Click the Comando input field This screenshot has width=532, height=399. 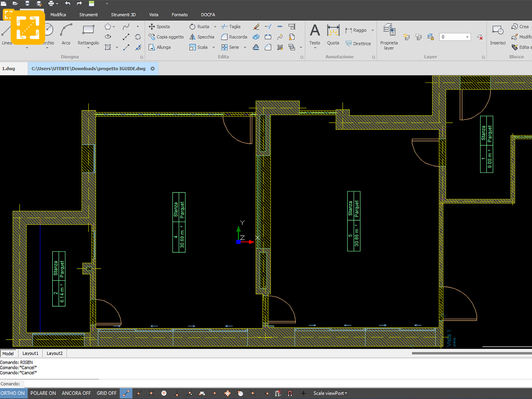277,383
